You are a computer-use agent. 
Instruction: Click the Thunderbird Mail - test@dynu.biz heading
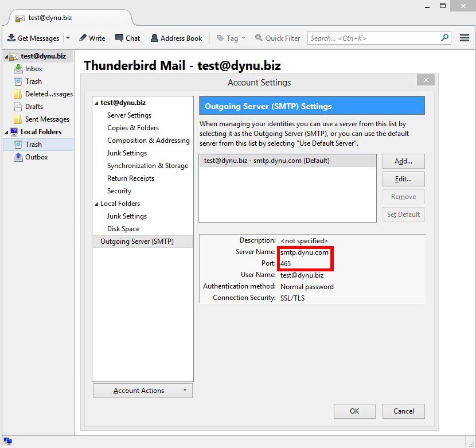click(x=182, y=65)
